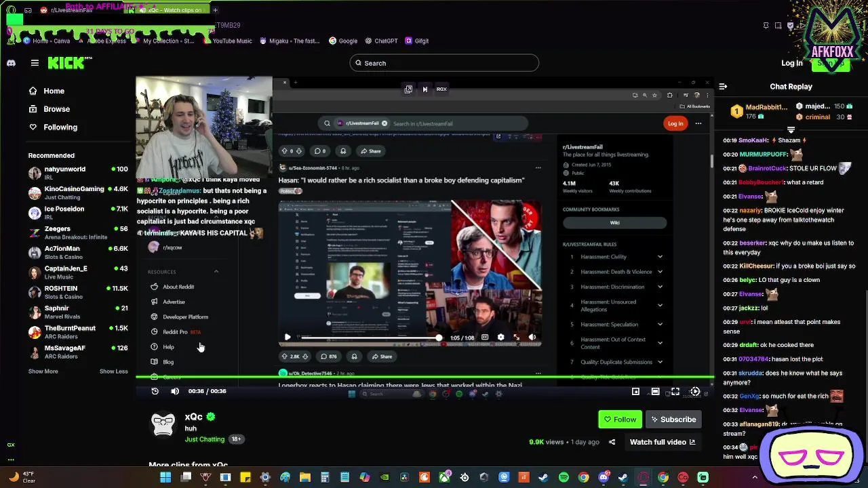This screenshot has width=868, height=488.
Task: Expand Quality: Duplicate Submissions rule
Action: click(x=660, y=362)
